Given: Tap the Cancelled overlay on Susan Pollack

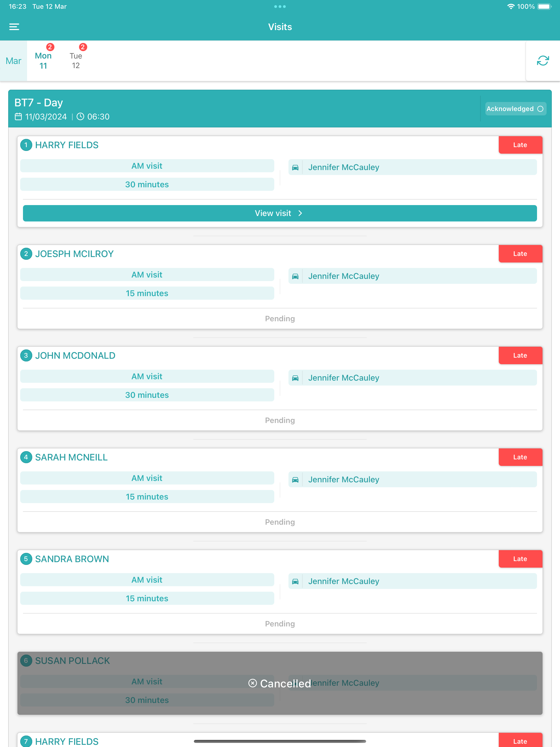Looking at the screenshot, I should pyautogui.click(x=280, y=683).
